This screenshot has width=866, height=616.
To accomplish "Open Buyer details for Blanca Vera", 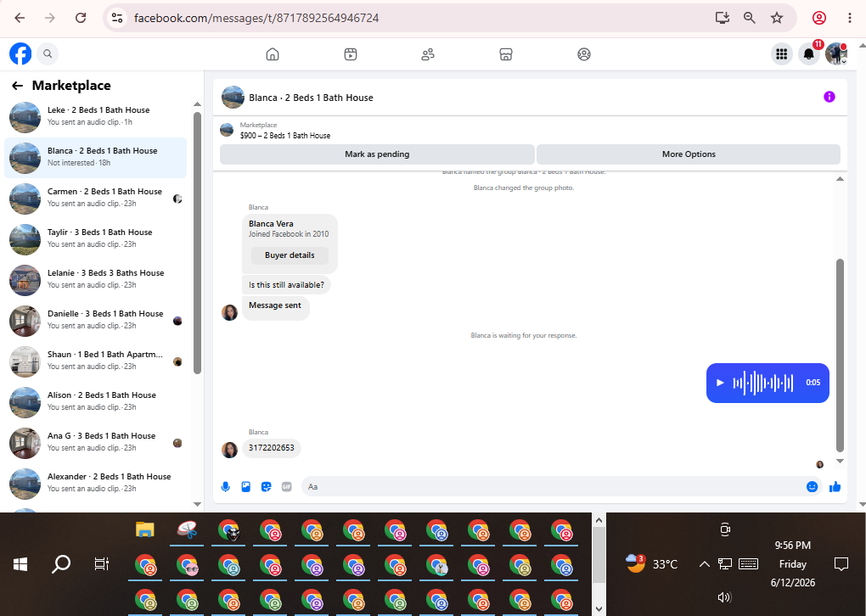I will (x=290, y=255).
